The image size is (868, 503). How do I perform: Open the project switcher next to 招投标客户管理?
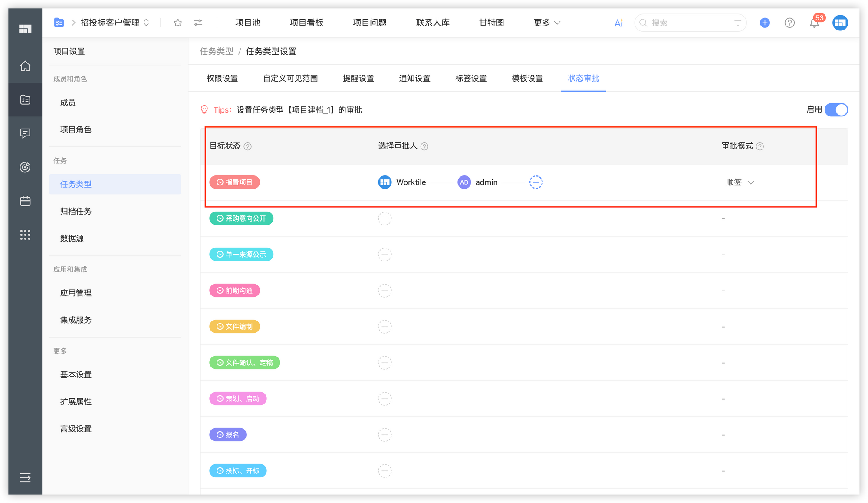(147, 23)
